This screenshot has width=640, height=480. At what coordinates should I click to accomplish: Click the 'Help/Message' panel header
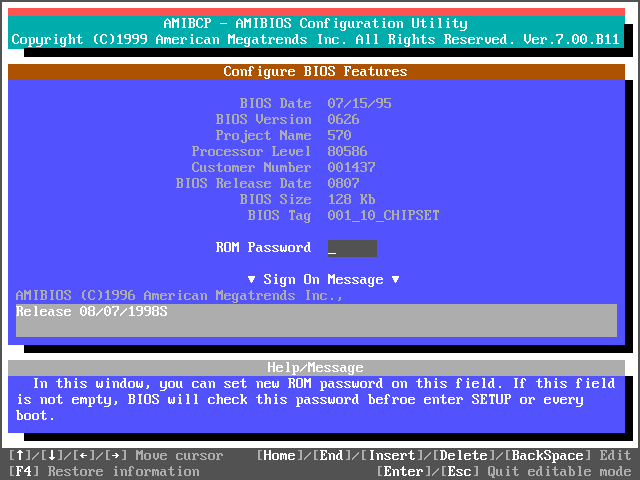316,368
